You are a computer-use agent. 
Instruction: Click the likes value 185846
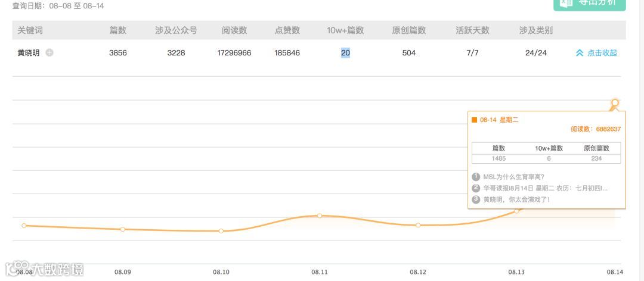[x=287, y=53]
